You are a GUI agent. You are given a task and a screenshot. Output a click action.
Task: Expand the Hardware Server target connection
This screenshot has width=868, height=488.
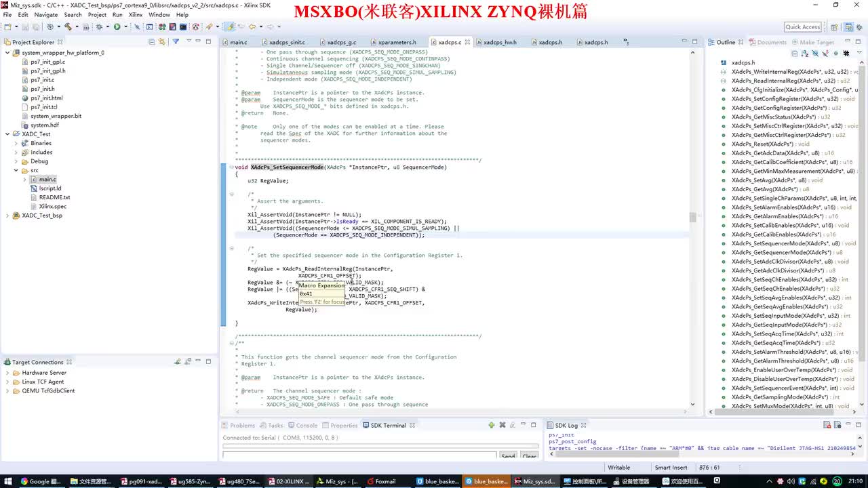pos(7,373)
